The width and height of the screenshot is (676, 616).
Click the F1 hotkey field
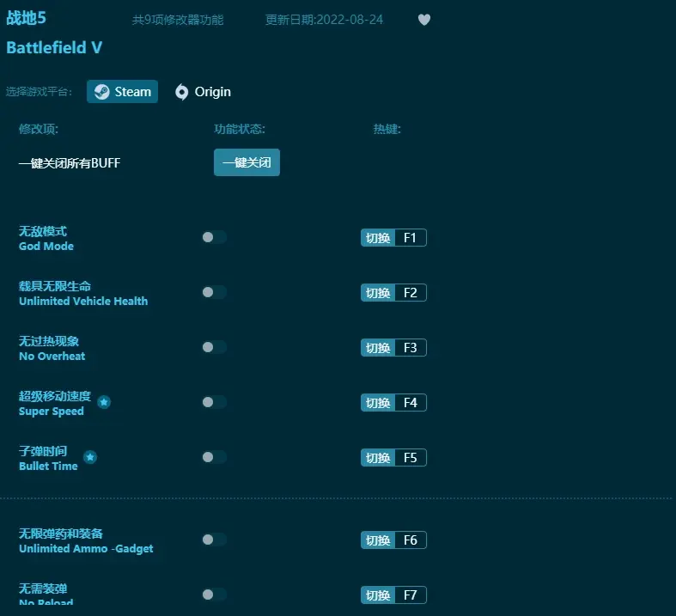(411, 237)
